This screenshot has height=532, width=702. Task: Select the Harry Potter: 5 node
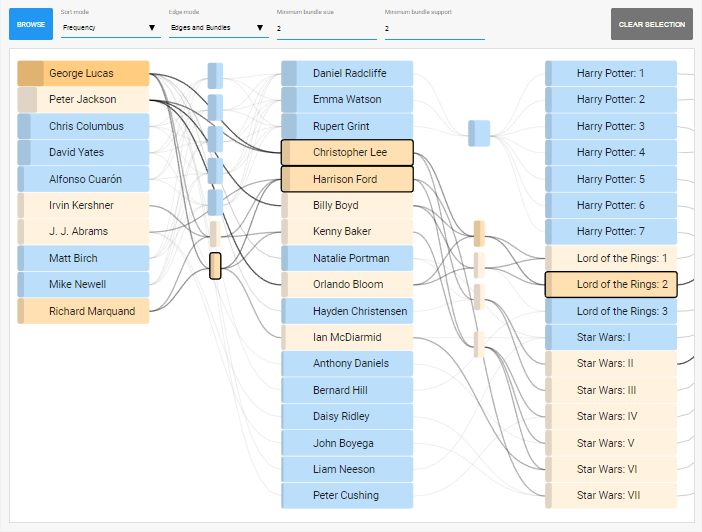[611, 179]
